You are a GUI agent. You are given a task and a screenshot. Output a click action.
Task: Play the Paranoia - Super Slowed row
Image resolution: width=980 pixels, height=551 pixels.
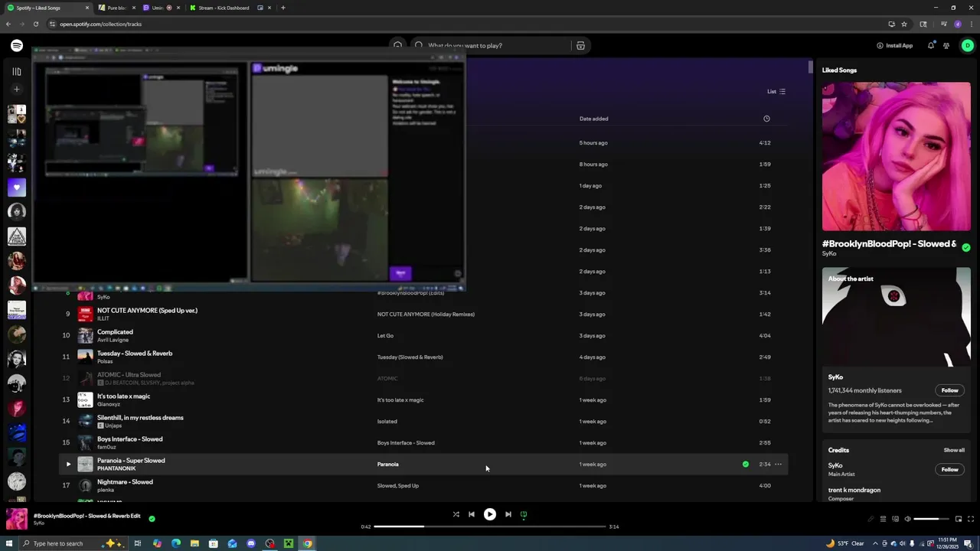click(x=67, y=465)
